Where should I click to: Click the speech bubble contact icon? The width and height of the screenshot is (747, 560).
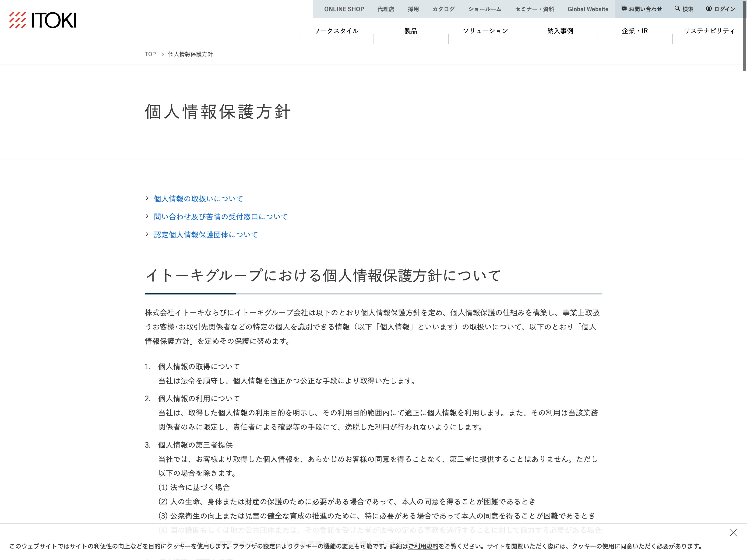[624, 9]
